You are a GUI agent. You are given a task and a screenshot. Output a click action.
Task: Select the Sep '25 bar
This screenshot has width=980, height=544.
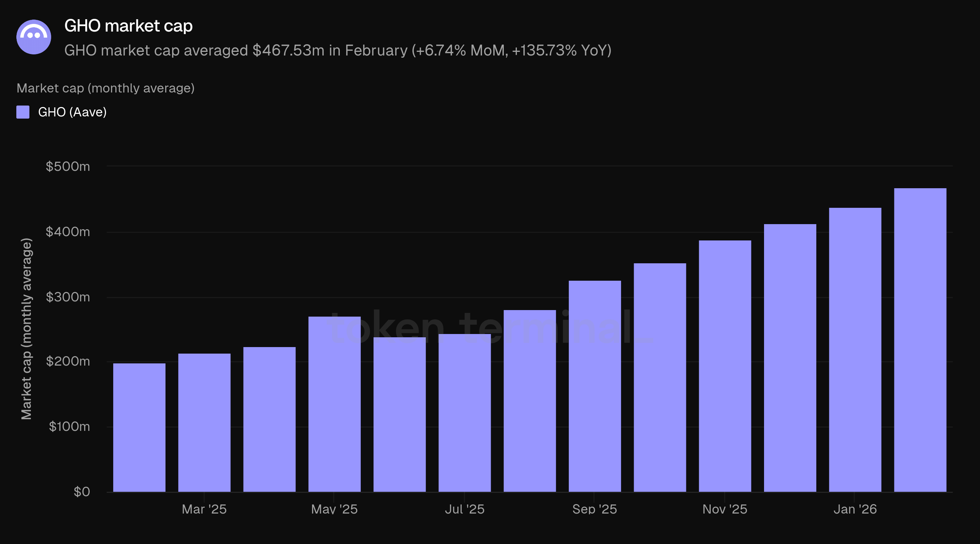click(595, 386)
